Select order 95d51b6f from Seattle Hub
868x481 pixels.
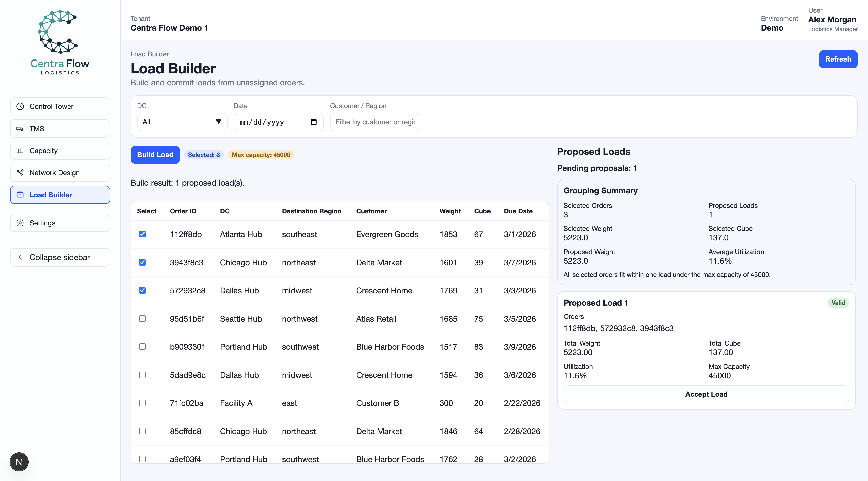pyautogui.click(x=143, y=319)
